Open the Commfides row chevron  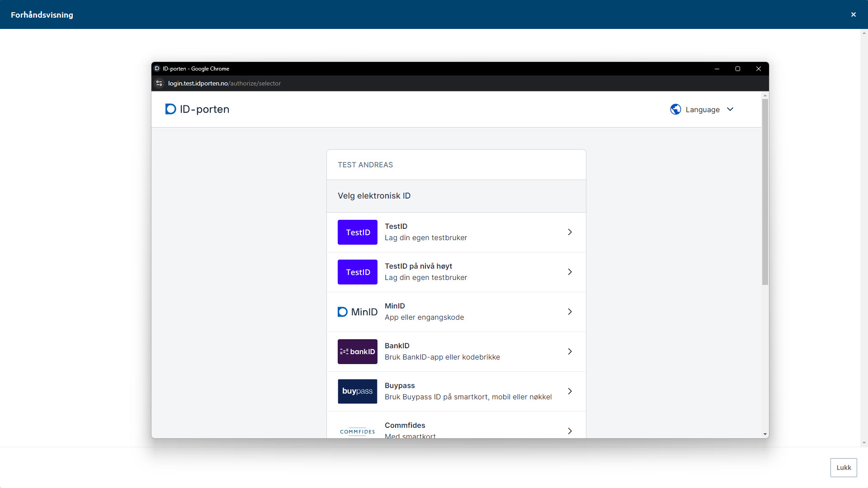(x=570, y=431)
